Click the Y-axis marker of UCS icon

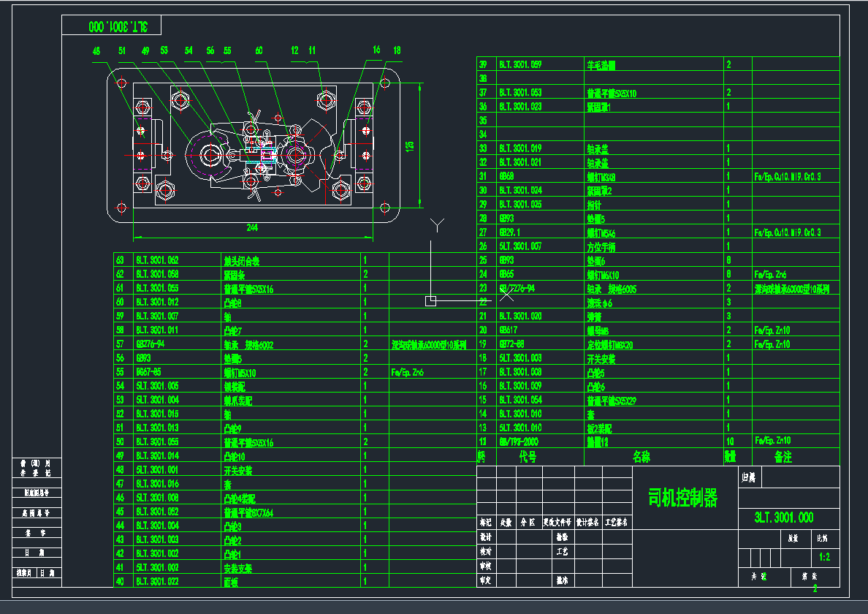pos(437,224)
